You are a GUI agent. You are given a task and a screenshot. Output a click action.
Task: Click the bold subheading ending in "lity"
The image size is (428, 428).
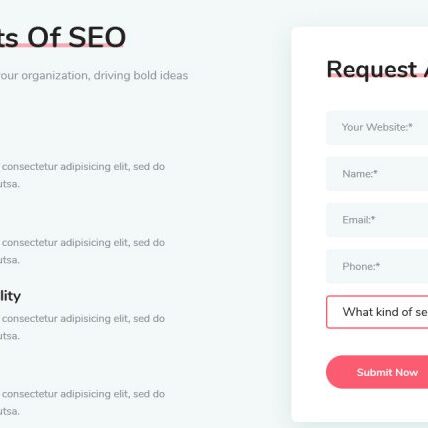10,296
